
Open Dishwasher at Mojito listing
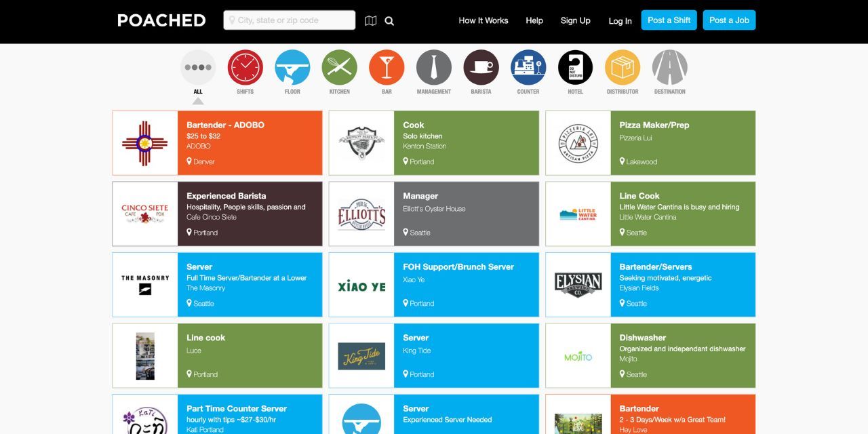click(650, 355)
